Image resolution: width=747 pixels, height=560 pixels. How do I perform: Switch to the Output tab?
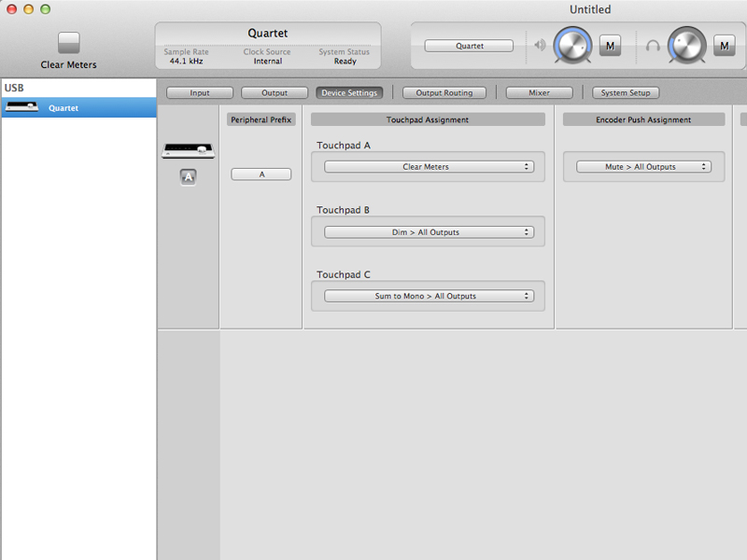point(275,92)
